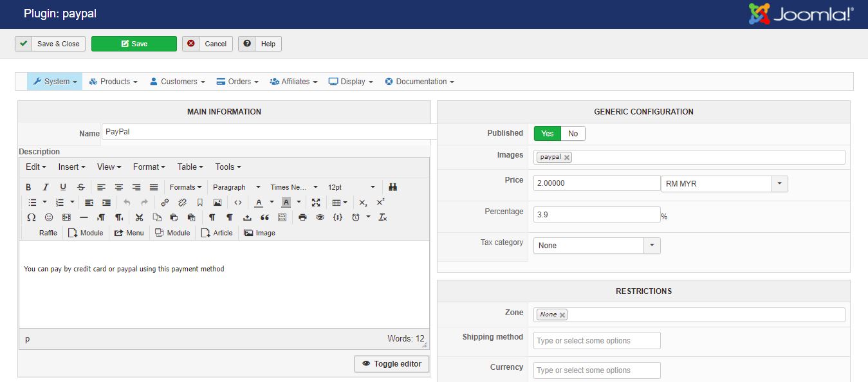Center align the text
The width and height of the screenshot is (868, 382).
[x=119, y=187]
